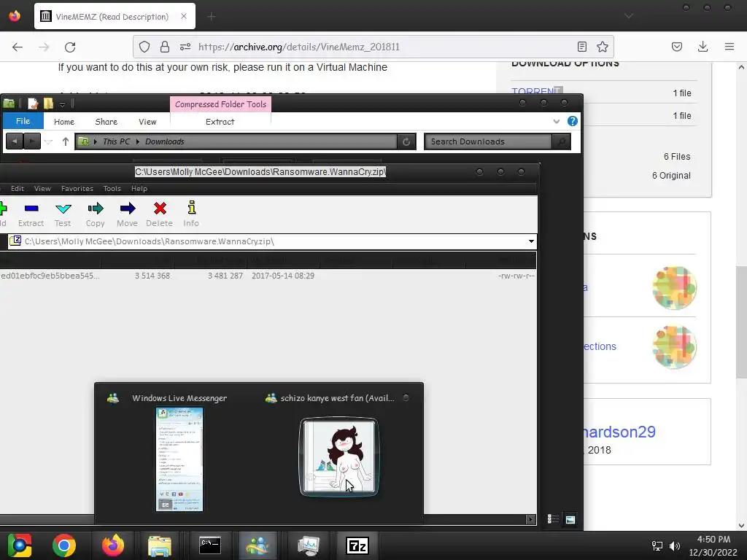
Task: Close the schizo kanye west fan preview
Action: 406,397
